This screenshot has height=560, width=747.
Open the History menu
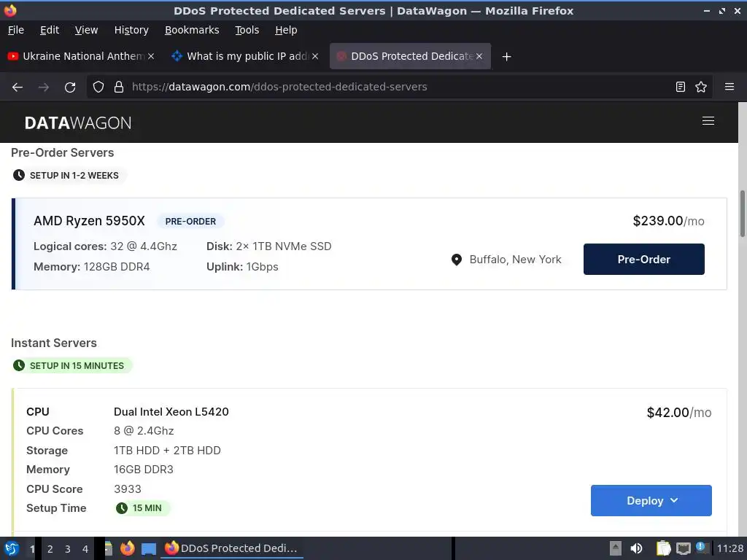(x=131, y=30)
